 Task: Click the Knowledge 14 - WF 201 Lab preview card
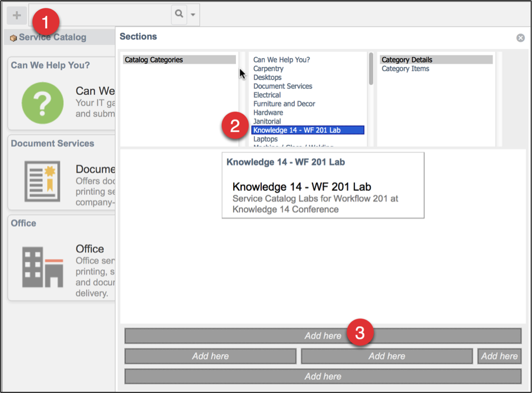tap(322, 185)
